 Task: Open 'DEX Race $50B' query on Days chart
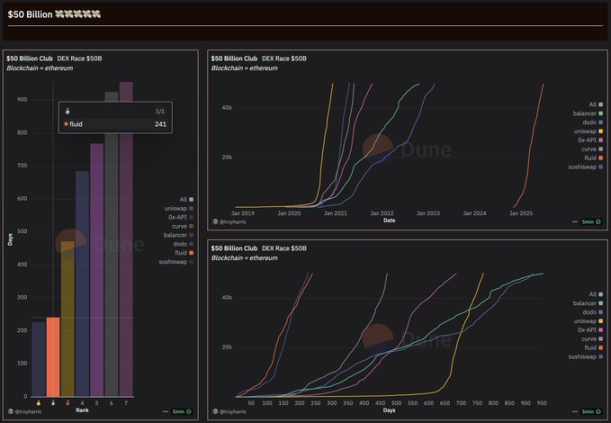coord(284,248)
